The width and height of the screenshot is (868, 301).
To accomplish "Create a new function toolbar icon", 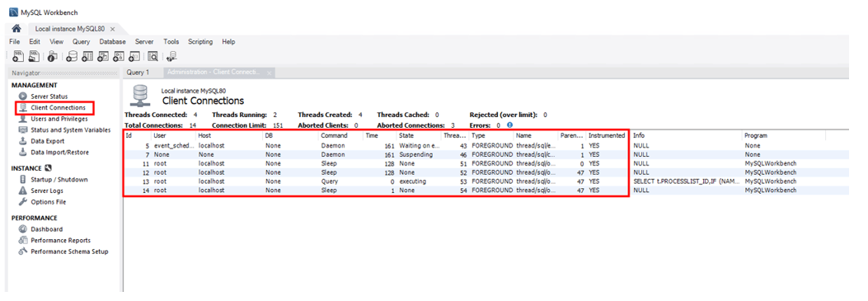I will [x=134, y=56].
